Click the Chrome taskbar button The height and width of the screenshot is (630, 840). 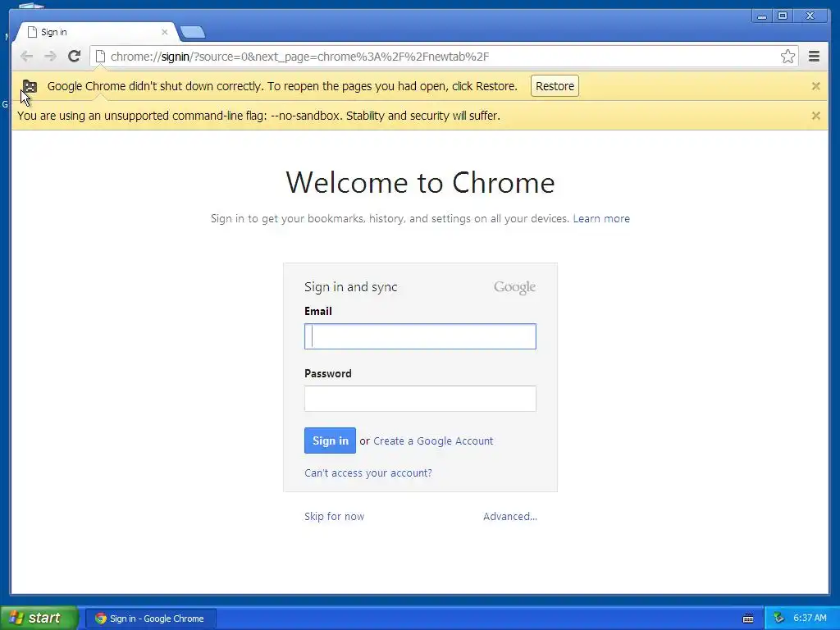[x=151, y=619]
